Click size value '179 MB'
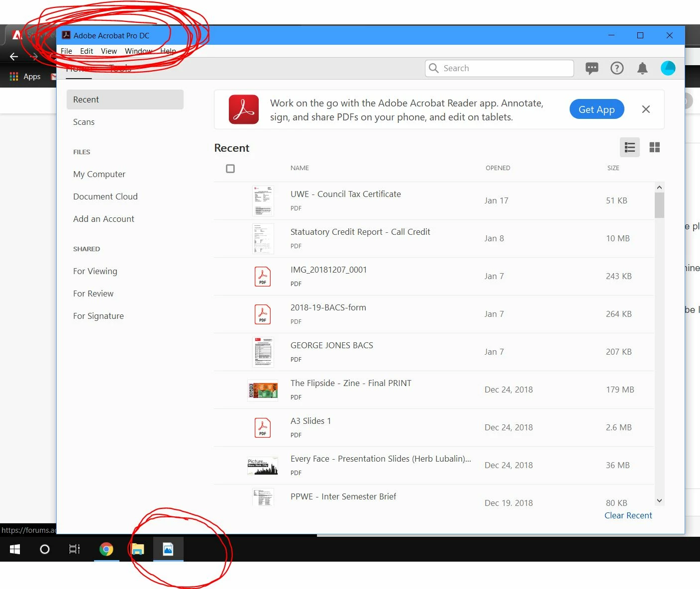This screenshot has height=589, width=700. 620,390
